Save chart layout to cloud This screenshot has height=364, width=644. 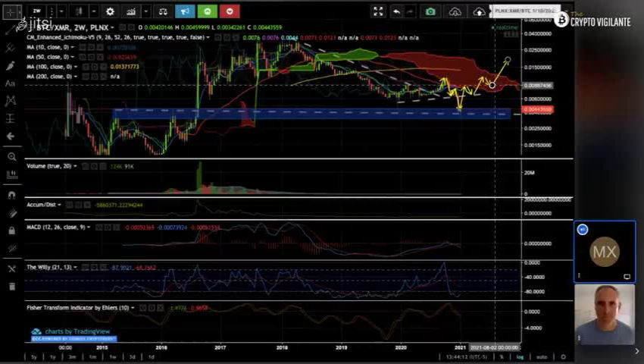[x=479, y=12]
